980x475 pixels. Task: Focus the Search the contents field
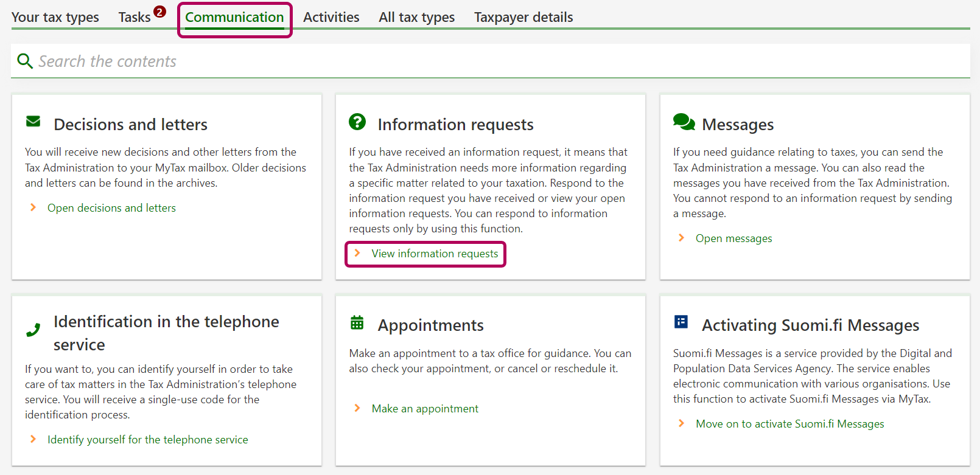pos(487,61)
